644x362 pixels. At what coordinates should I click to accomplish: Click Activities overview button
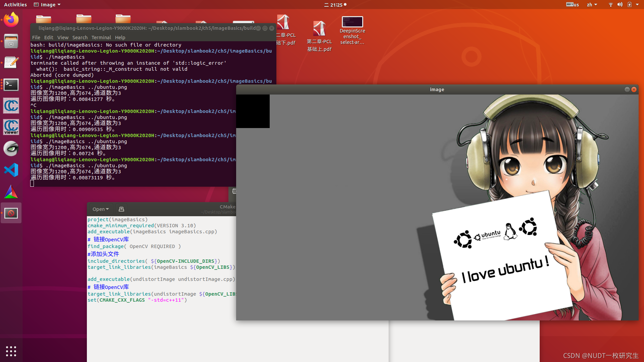[x=15, y=5]
